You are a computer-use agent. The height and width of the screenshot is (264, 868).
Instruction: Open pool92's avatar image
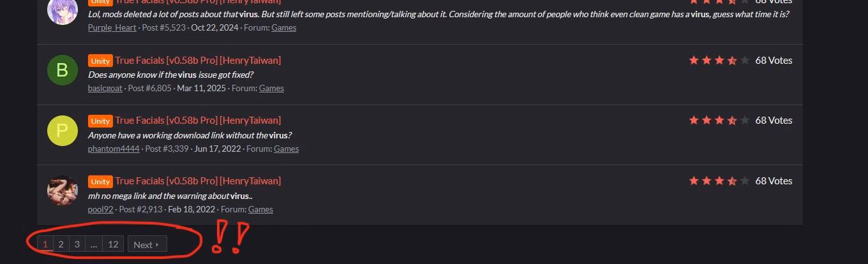[62, 190]
